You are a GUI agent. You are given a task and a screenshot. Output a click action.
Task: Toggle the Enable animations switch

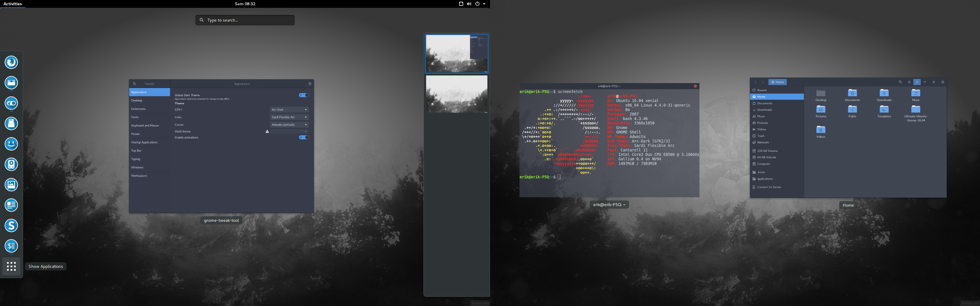tap(304, 138)
